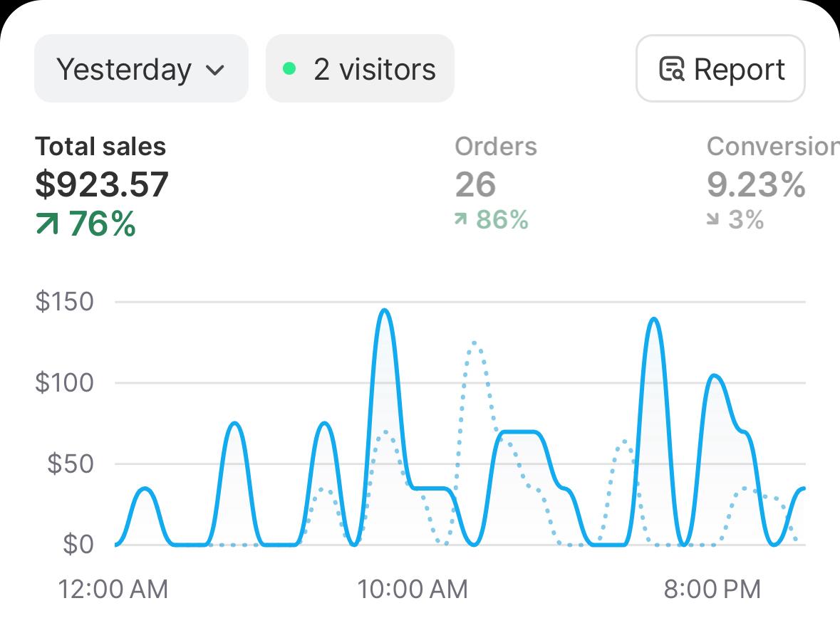Open the 2 visitors live view
840x623 pixels.
360,69
